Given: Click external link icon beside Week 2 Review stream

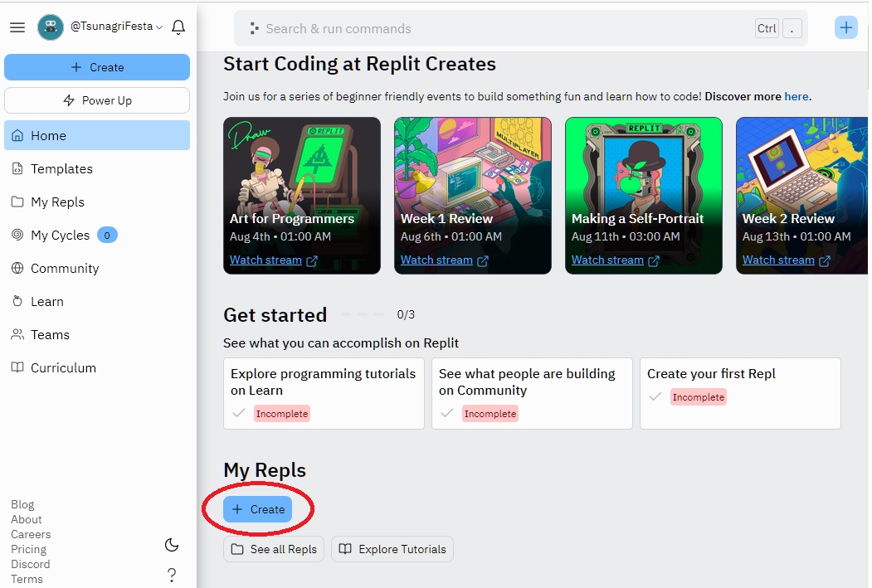Looking at the screenshot, I should coord(824,260).
